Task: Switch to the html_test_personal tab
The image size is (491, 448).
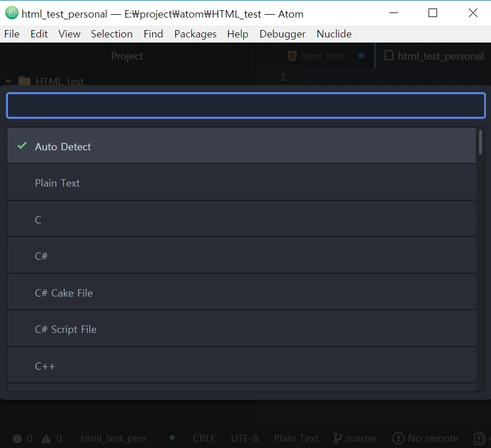Action: click(434, 56)
